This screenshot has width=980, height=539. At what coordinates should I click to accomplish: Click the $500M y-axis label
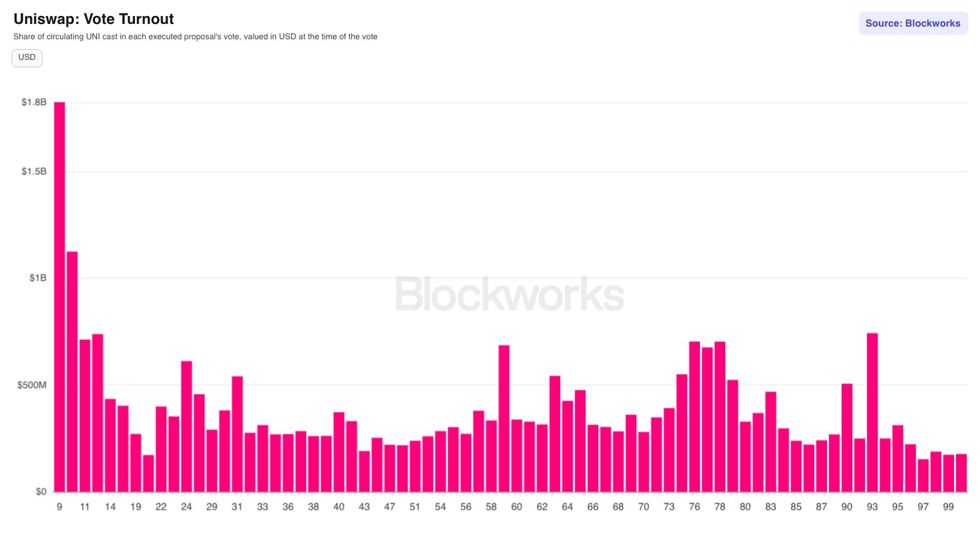32,385
